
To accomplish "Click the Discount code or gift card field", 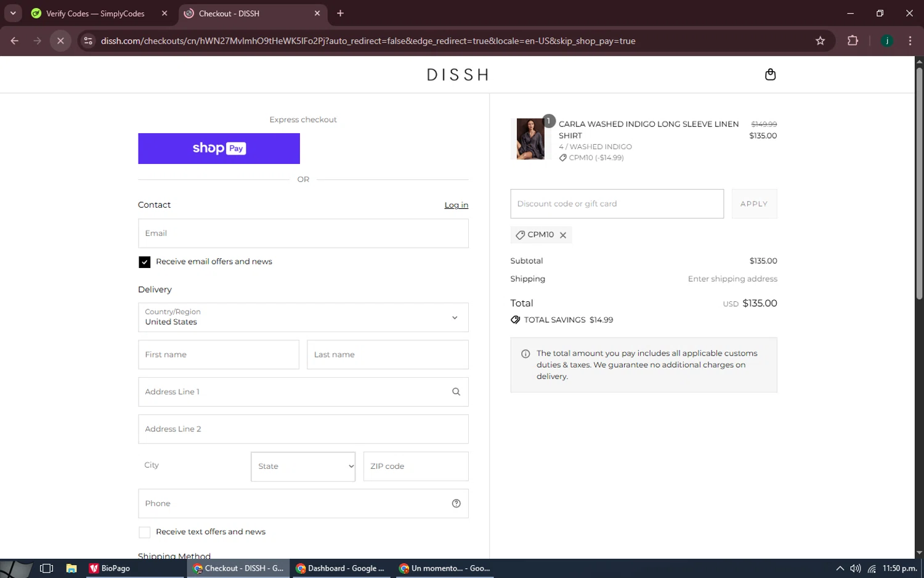I will tap(617, 204).
